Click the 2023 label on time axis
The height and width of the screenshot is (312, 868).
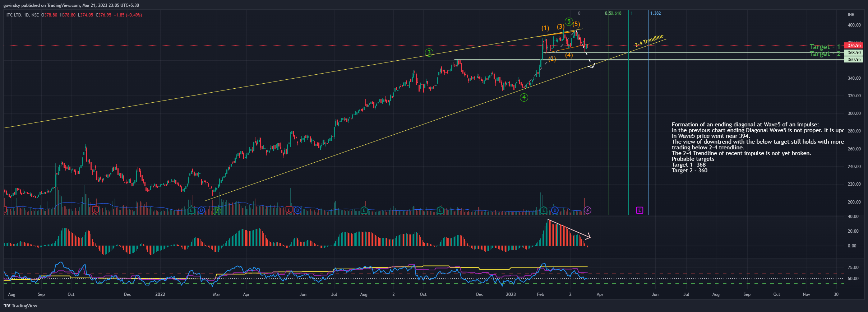click(511, 294)
